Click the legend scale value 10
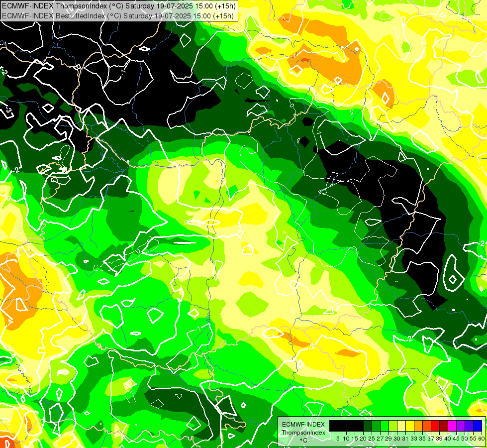Screen dimensions: 487x448 [x=346, y=439]
